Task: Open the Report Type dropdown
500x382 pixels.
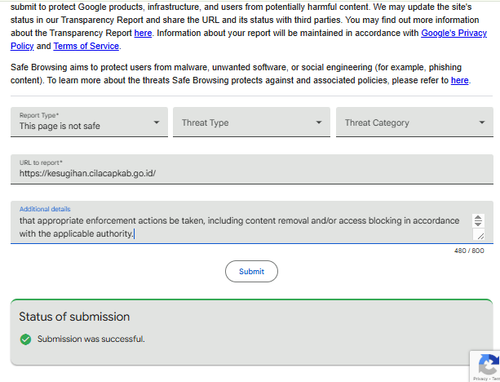Action: [x=89, y=122]
